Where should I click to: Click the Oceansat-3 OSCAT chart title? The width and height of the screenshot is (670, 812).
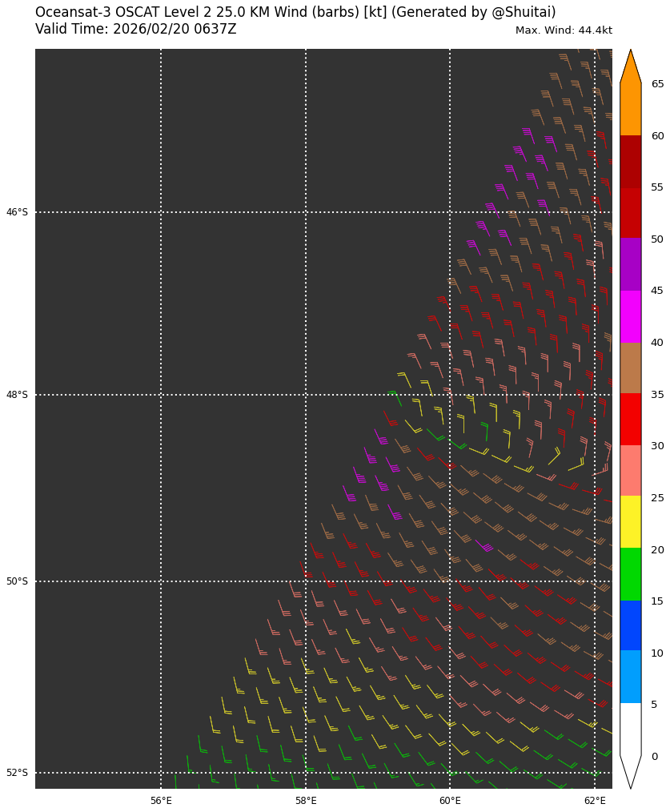point(295,13)
